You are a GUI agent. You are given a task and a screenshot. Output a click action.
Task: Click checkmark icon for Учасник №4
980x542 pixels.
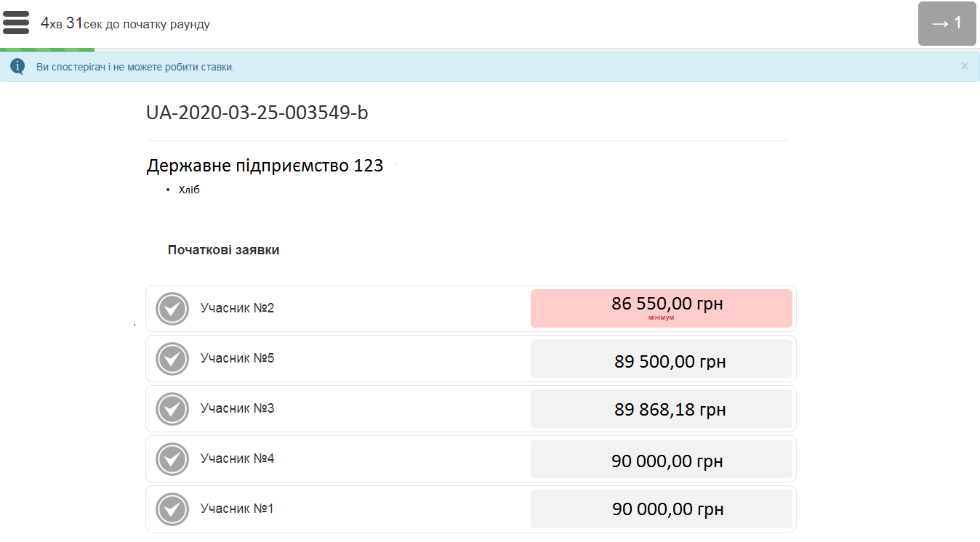(172, 459)
